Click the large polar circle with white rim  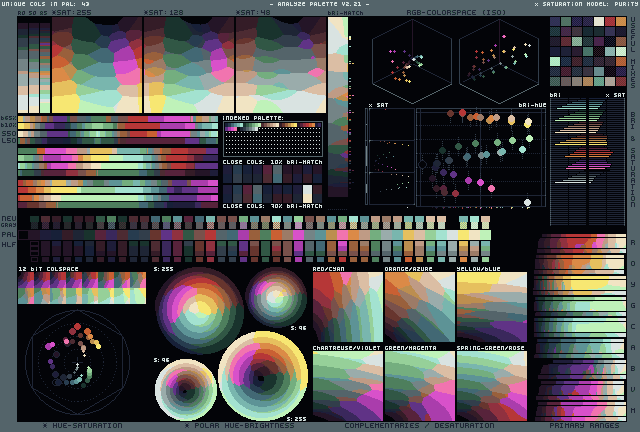coord(263,376)
